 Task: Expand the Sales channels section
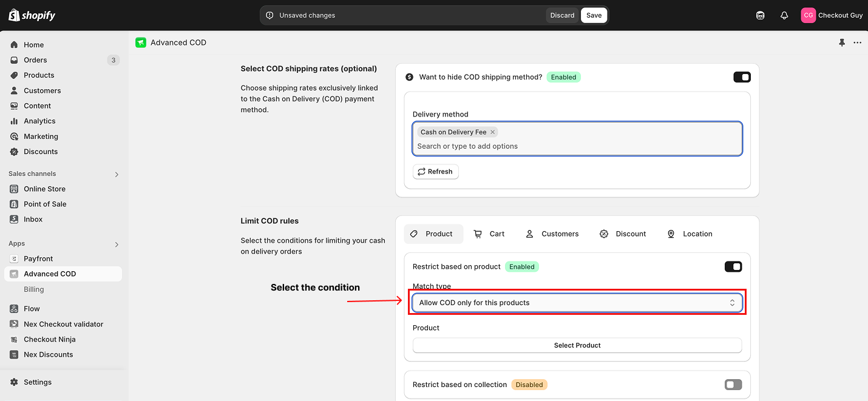pos(117,174)
